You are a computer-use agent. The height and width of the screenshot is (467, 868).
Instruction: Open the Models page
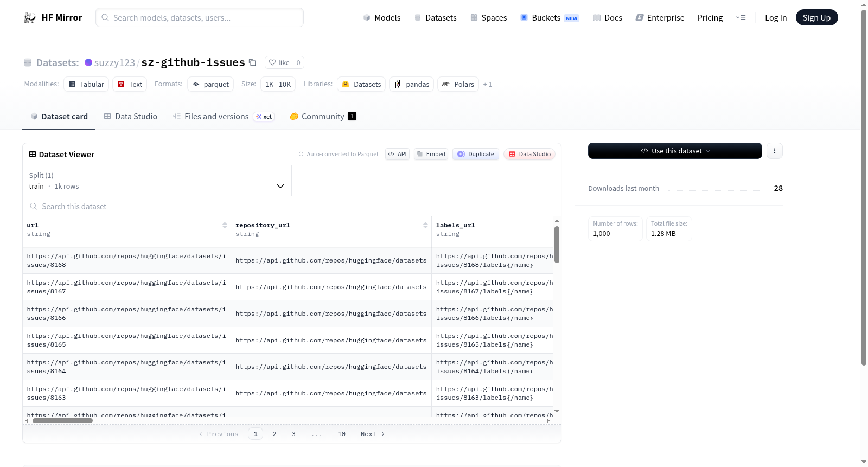pos(382,18)
